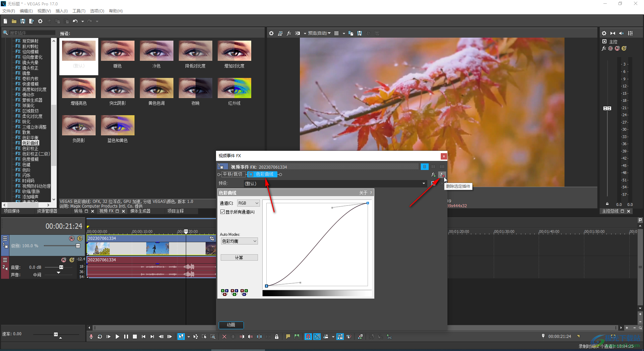Open preview quality dropdown 预览(自动)
The image size is (644, 351).
click(x=319, y=33)
